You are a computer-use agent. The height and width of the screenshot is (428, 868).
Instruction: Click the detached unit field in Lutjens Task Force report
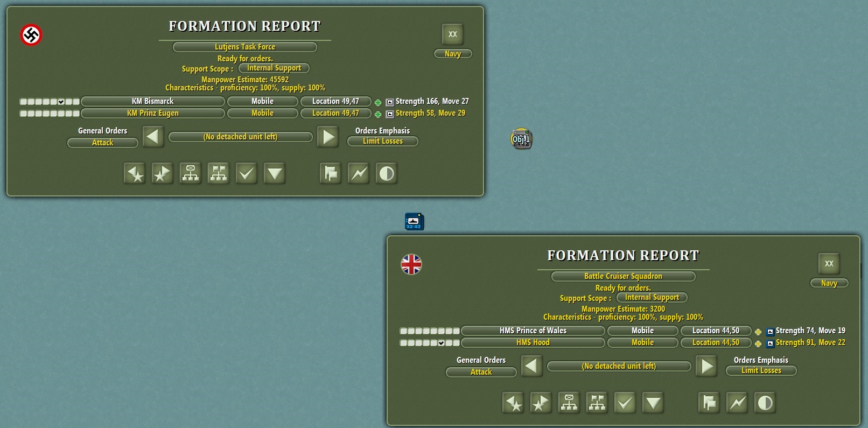[x=241, y=137]
